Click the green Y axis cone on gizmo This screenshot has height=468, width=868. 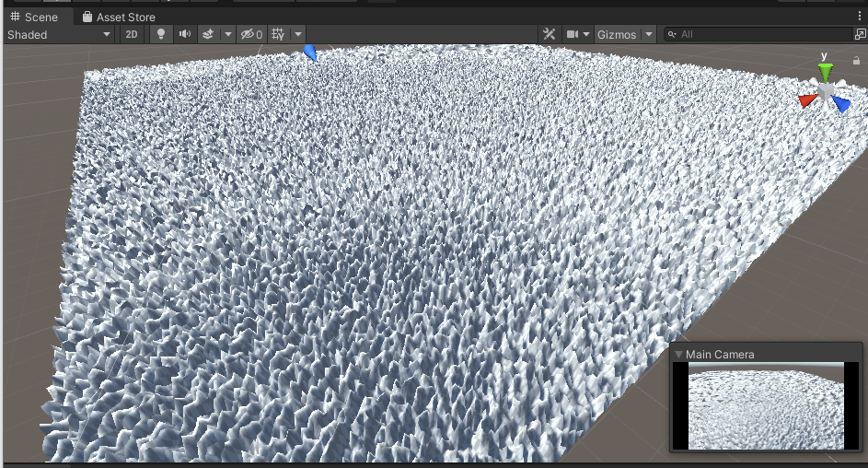click(826, 71)
